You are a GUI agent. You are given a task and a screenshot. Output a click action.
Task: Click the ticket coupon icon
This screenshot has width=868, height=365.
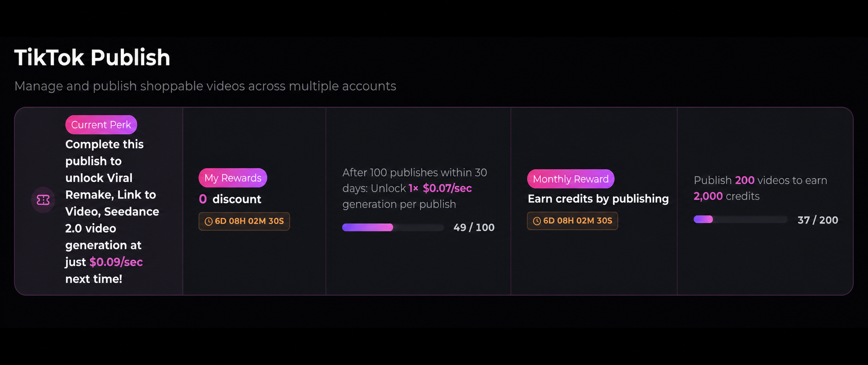point(43,200)
